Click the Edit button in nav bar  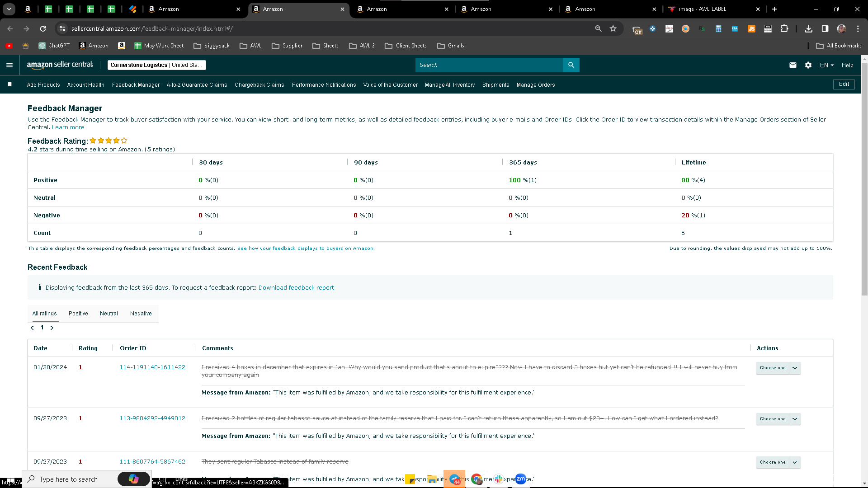coord(844,84)
